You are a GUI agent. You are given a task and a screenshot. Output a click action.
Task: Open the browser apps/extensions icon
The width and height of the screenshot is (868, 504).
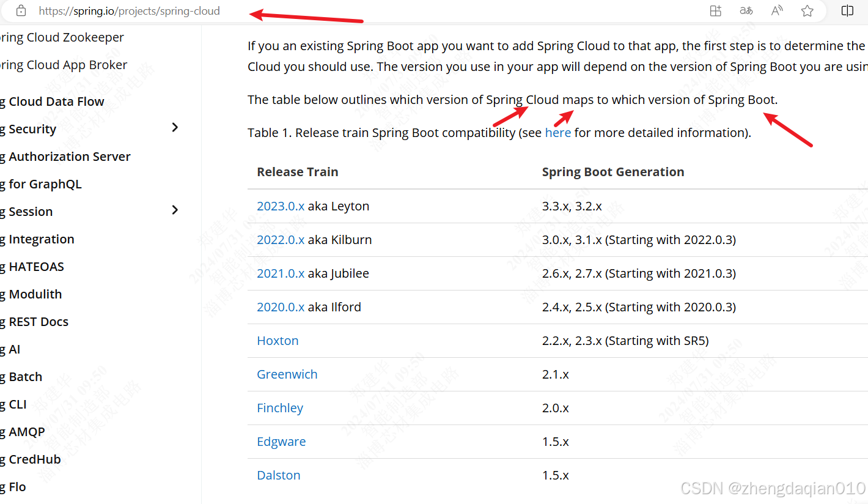tap(716, 10)
